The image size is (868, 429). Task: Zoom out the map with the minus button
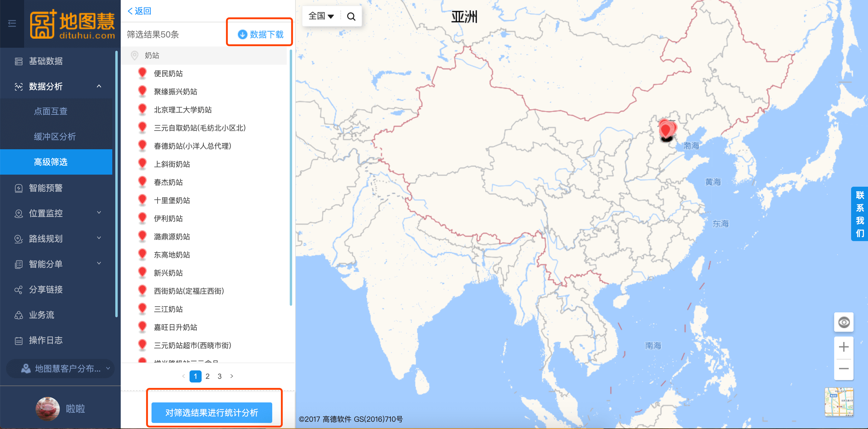pos(843,369)
